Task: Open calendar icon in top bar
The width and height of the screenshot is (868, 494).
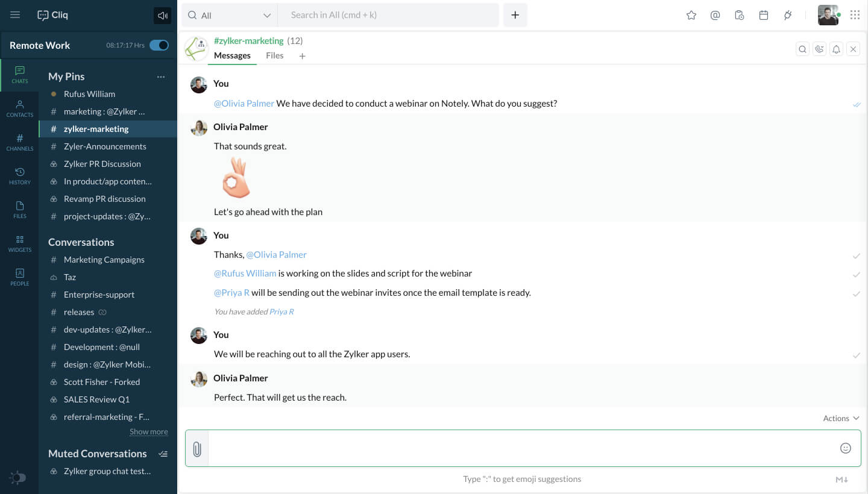Action: [764, 16]
